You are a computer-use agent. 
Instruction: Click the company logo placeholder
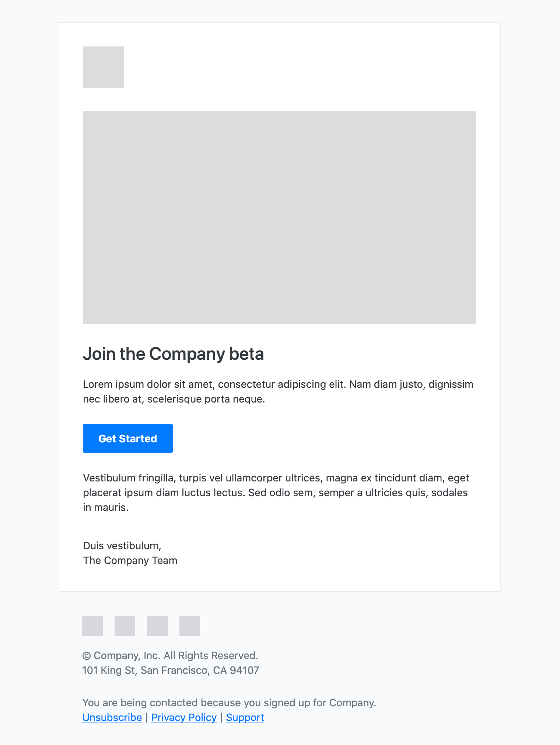tap(104, 67)
